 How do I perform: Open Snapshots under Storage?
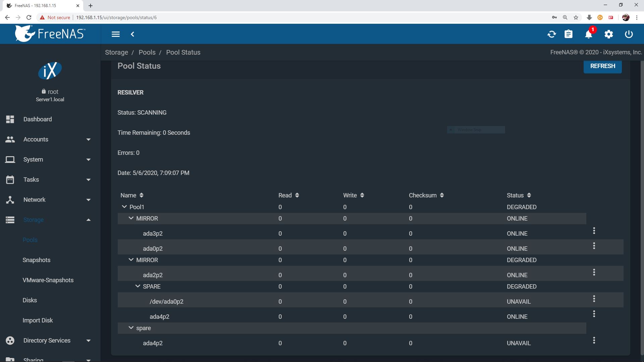36,260
